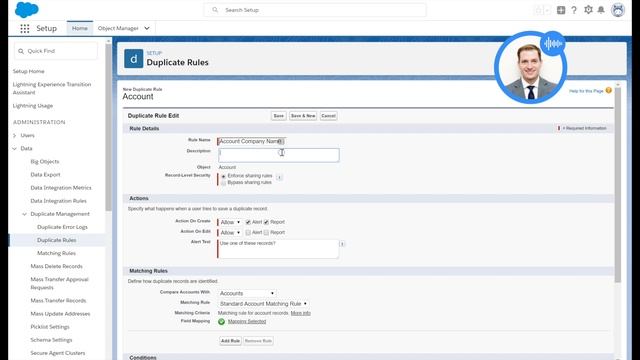The width and height of the screenshot is (640, 360).
Task: Switch to the Home tab
Action: click(x=80, y=28)
